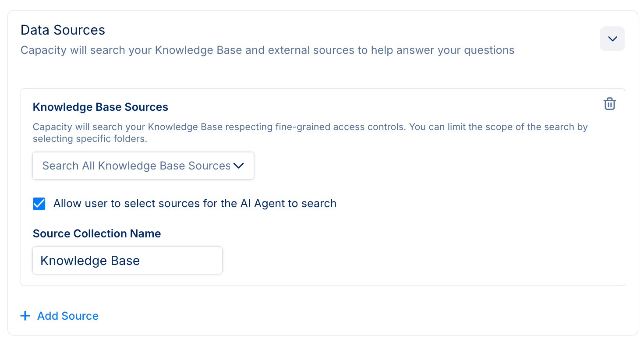Click the Data Sources heading

coord(63,30)
